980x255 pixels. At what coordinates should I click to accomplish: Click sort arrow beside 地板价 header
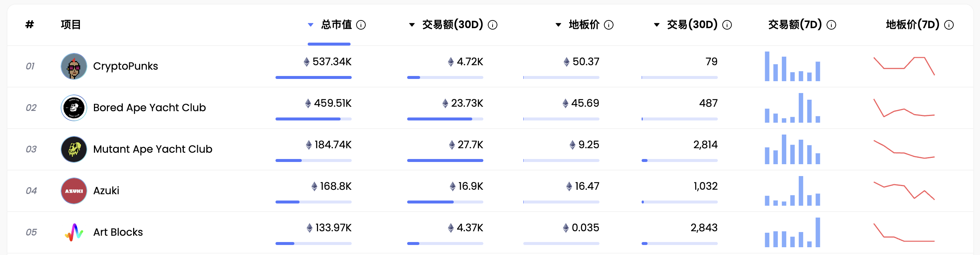[558, 25]
